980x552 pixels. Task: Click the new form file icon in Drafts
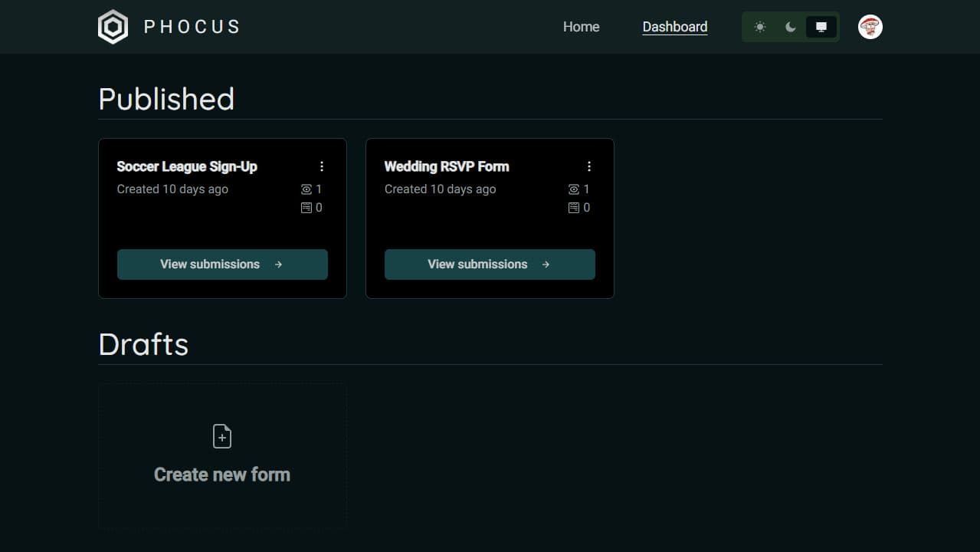221,435
